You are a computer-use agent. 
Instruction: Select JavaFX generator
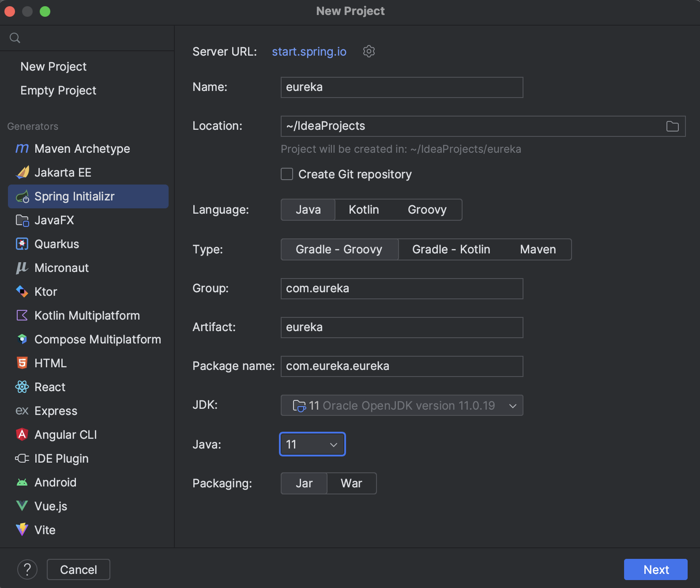coord(88,220)
